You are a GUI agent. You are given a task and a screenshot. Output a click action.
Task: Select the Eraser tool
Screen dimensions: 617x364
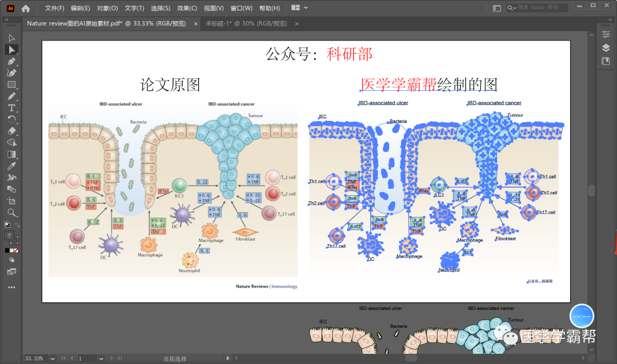pyautogui.click(x=11, y=131)
